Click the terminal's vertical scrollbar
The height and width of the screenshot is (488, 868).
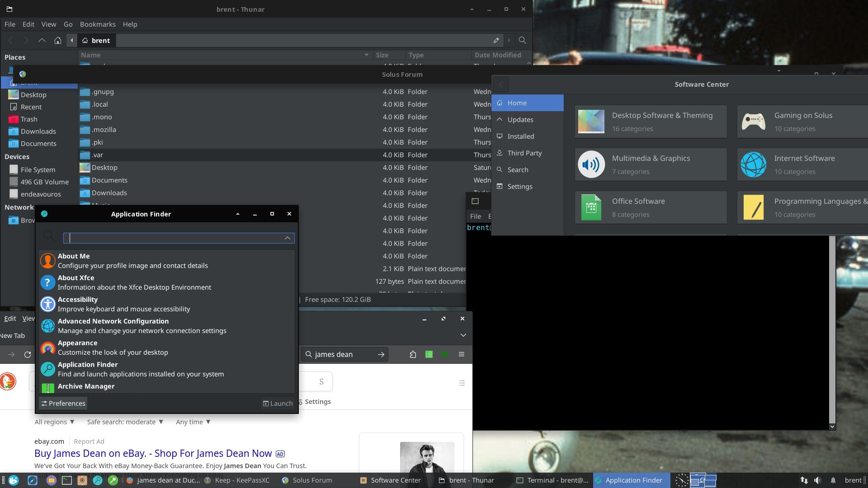[832, 330]
